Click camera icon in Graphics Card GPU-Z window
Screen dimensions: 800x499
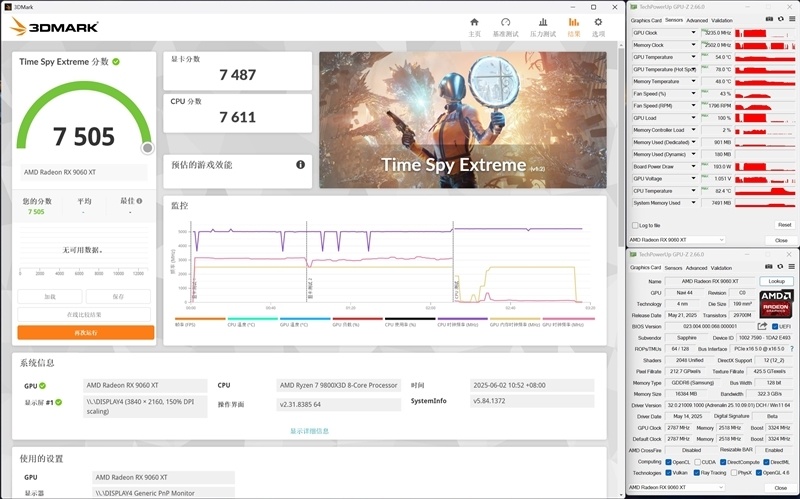tap(769, 267)
